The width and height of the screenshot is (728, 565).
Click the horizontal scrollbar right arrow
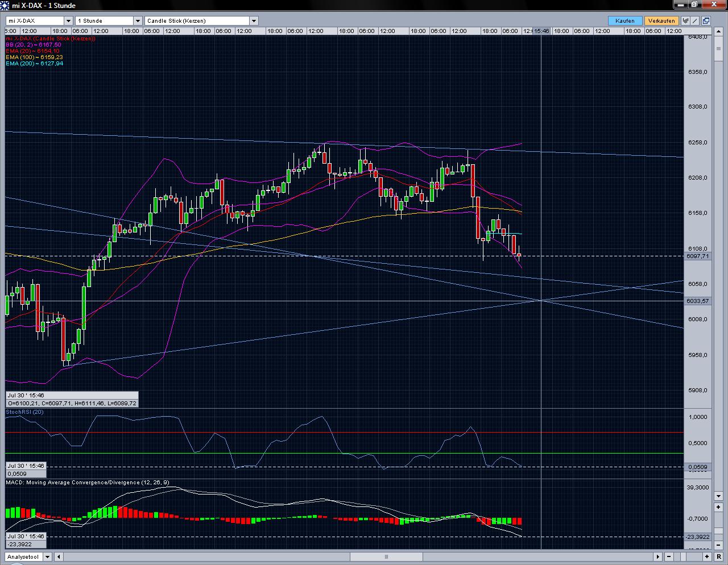pyautogui.click(x=658, y=557)
